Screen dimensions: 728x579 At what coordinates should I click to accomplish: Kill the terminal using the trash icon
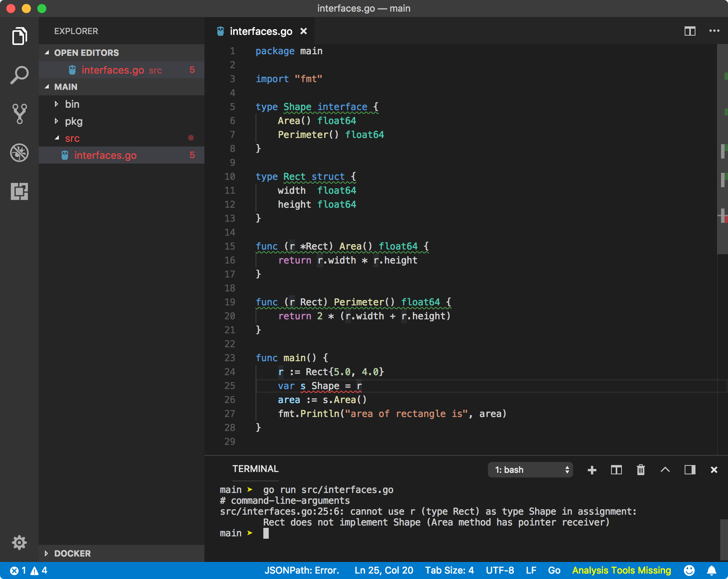640,470
